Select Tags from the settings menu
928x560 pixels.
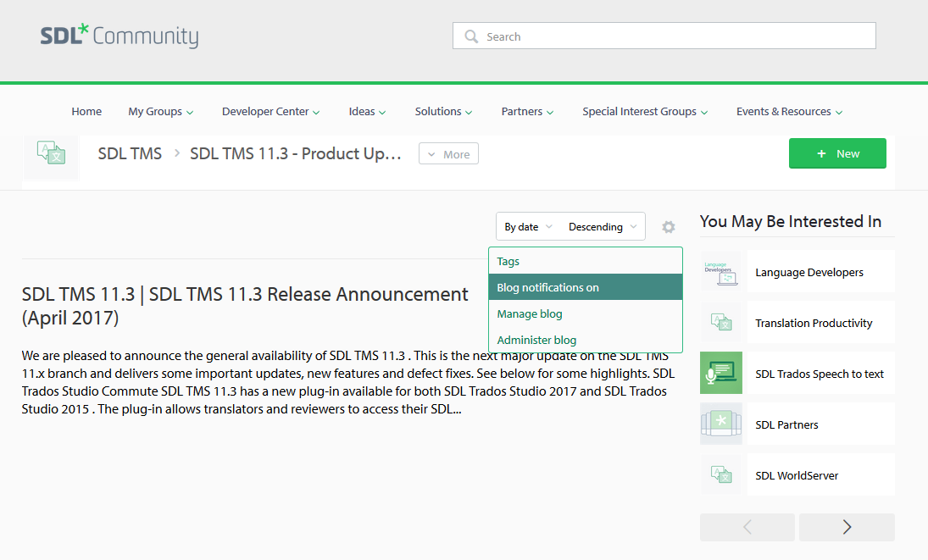(586, 261)
